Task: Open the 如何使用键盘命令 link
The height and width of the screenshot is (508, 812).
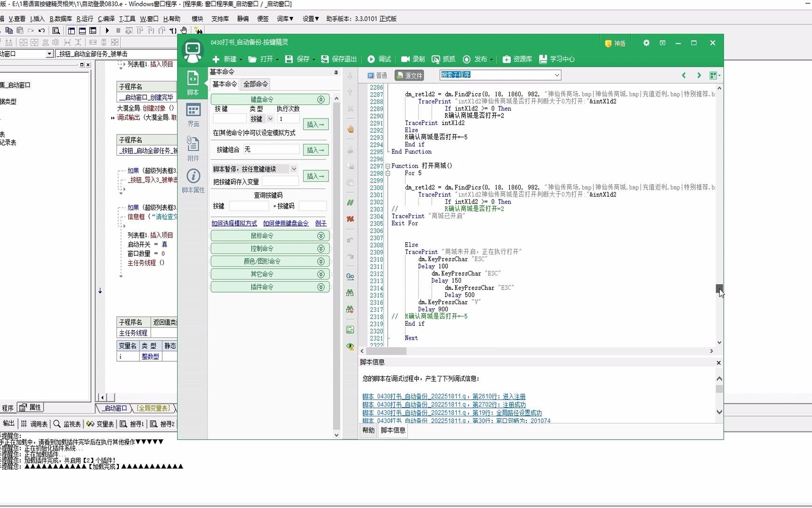Action: (x=286, y=223)
